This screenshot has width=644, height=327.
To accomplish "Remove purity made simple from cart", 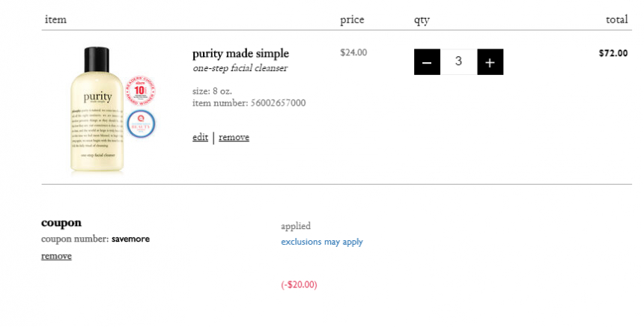I will tap(234, 137).
